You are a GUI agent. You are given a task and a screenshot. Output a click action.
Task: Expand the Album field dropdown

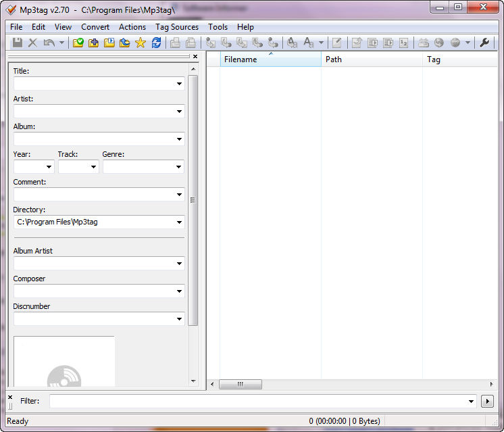[179, 139]
